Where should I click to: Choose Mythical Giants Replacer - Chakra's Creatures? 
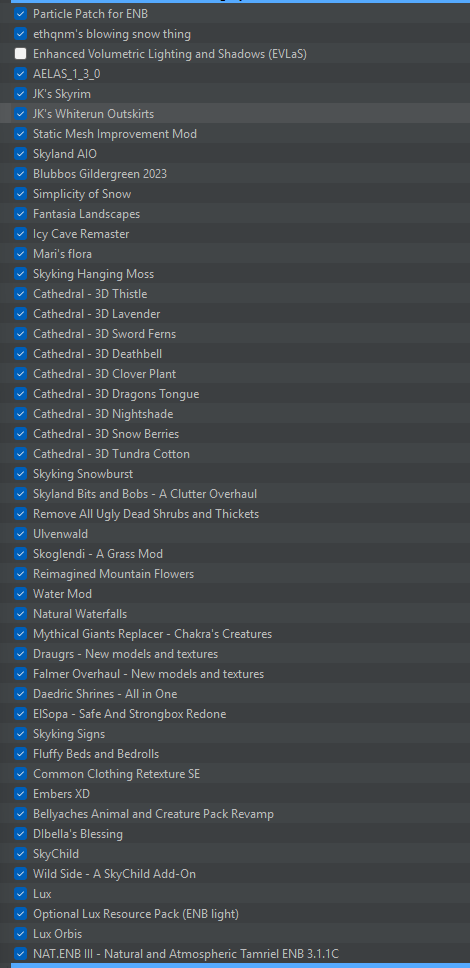(x=235, y=633)
